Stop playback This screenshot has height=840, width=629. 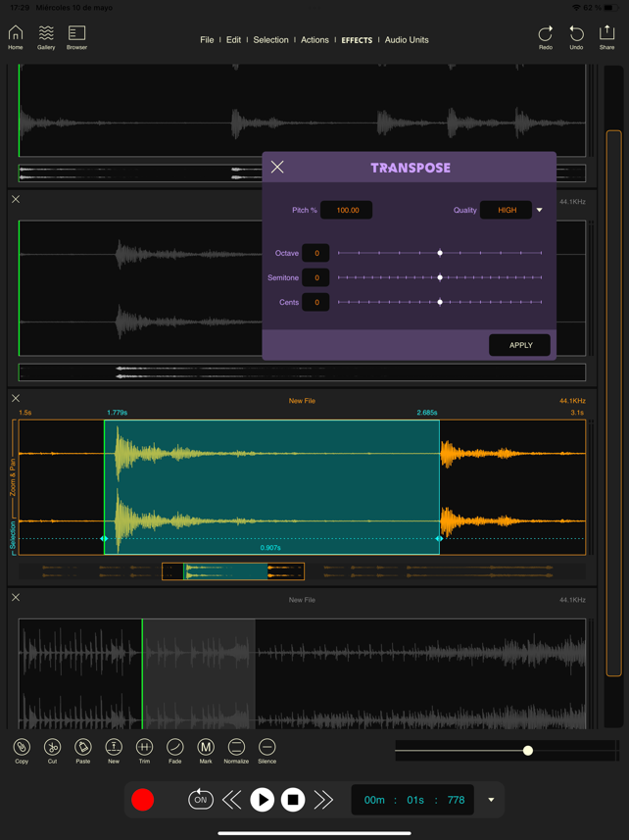tap(293, 800)
